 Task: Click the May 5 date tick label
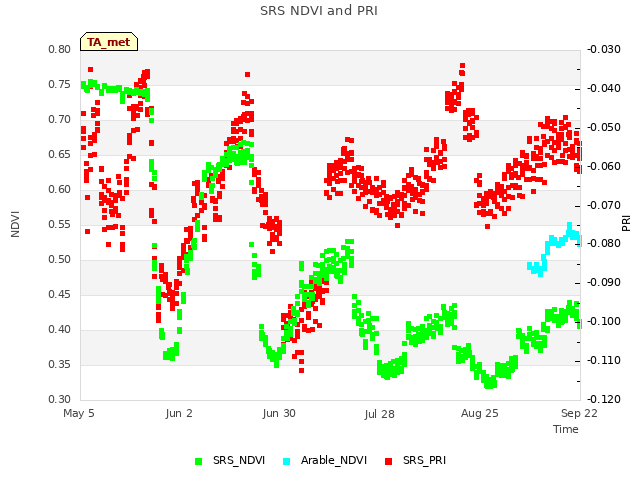pos(79,413)
